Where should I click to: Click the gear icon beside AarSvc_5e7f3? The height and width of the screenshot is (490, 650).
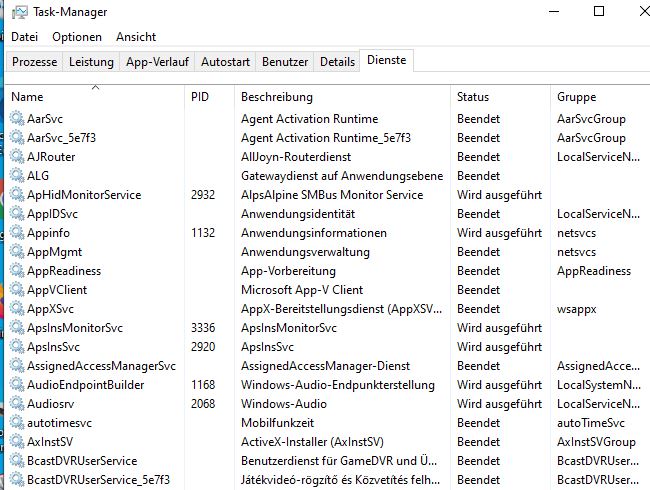click(17, 138)
